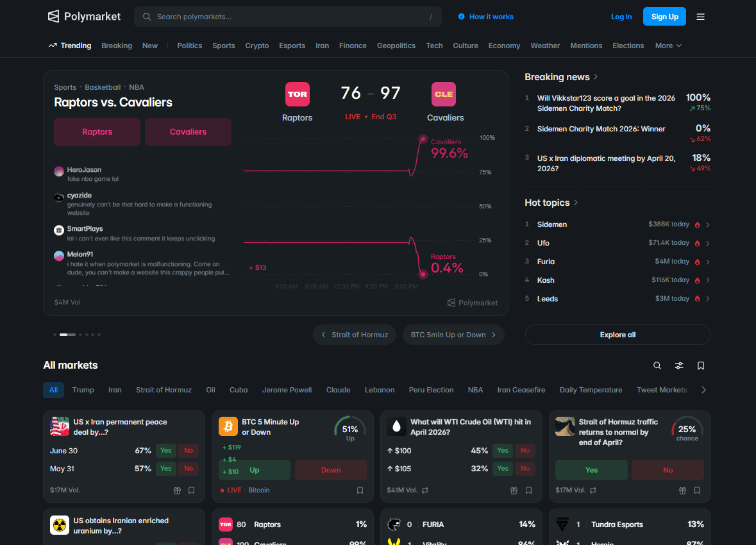This screenshot has width=756, height=545.
Task: Click the Bitcoin icon on the BTC card
Action: [228, 426]
